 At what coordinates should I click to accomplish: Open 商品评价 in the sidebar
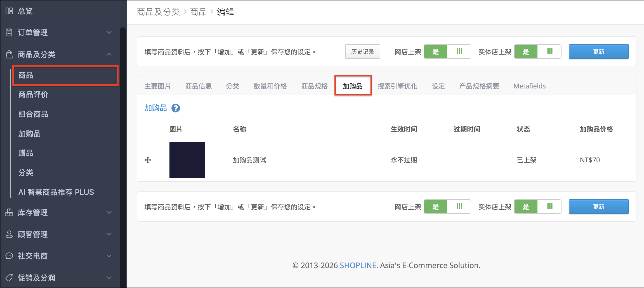(33, 95)
